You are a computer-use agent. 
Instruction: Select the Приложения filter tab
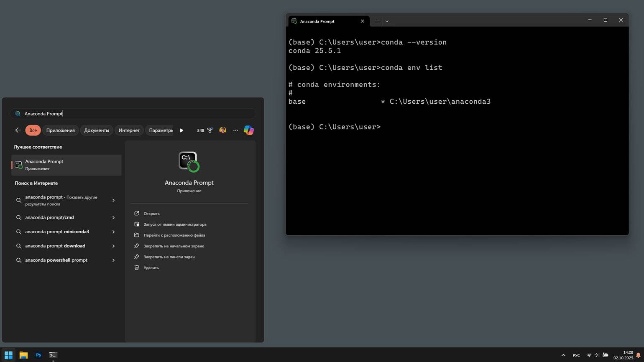coord(60,130)
